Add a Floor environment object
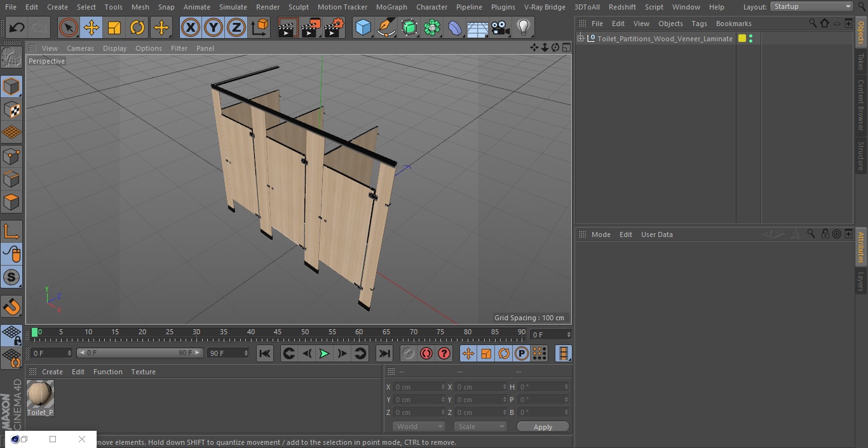Image resolution: width=868 pixels, height=448 pixels. [477, 28]
